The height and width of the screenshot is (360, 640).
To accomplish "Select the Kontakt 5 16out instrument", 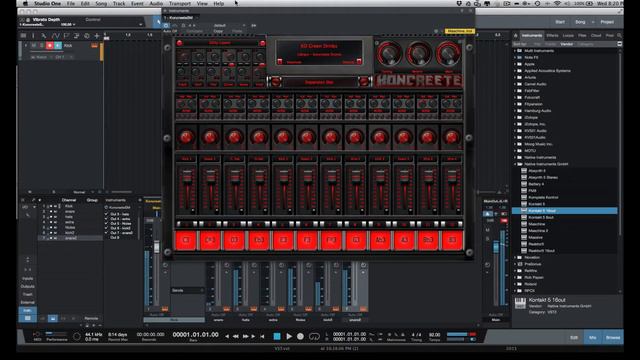I will point(565,211).
